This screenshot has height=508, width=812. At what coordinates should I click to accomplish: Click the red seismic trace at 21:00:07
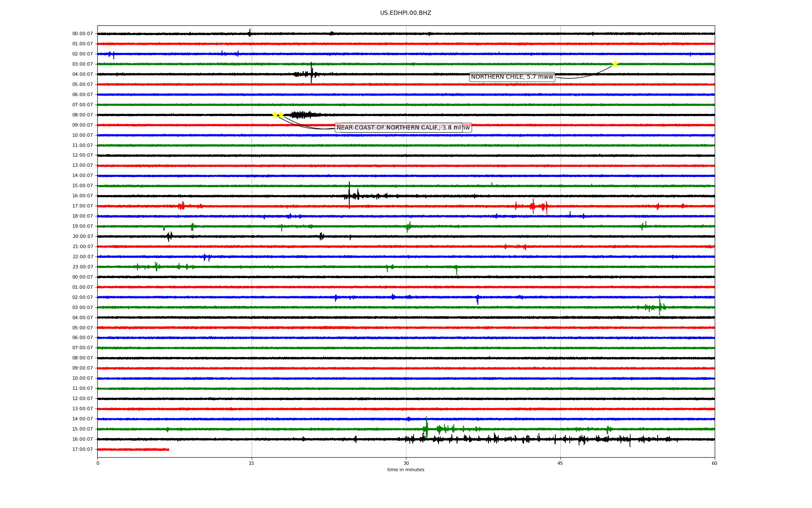pos(406,246)
